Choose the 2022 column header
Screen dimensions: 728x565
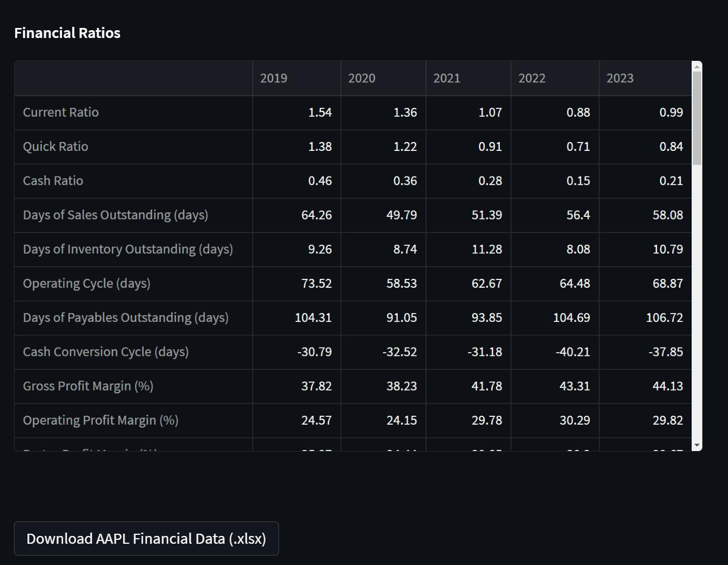pos(554,78)
